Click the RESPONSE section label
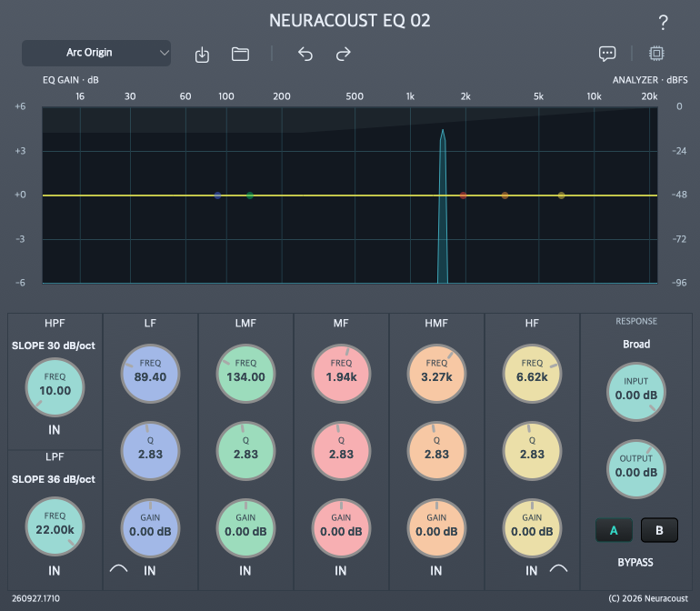700x611 pixels. point(636,321)
